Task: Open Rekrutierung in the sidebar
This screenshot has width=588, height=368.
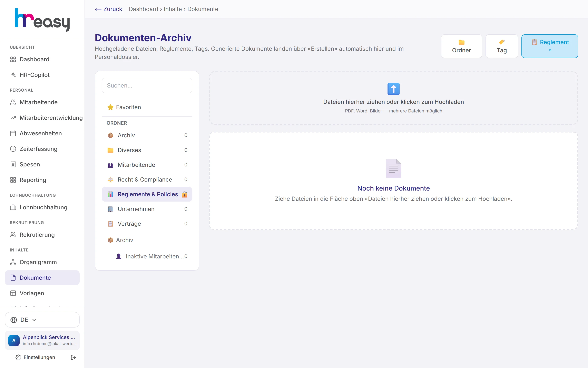Action: 42,235
